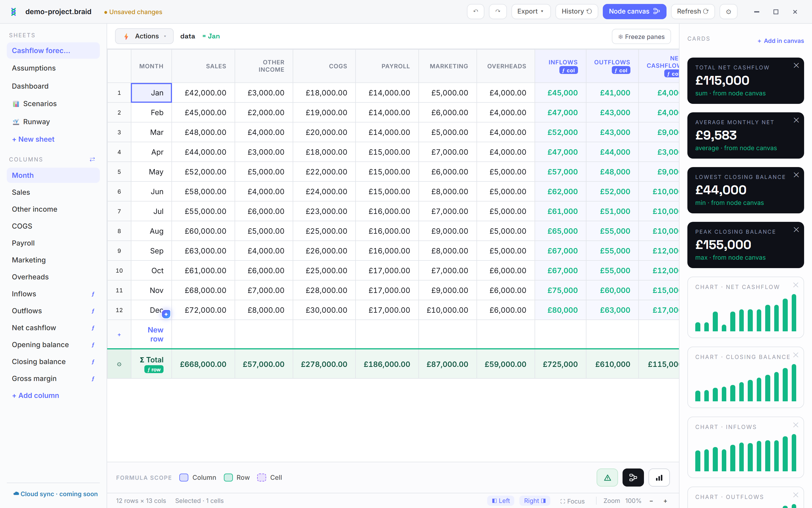This screenshot has height=508, width=812.
Task: Open node canvas via black bottom button
Action: [x=633, y=478]
